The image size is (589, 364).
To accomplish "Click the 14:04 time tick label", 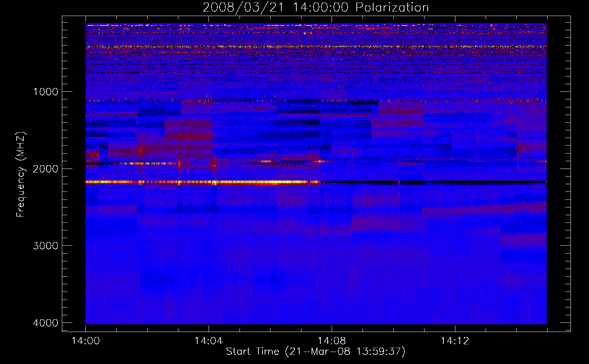I will click(x=209, y=341).
